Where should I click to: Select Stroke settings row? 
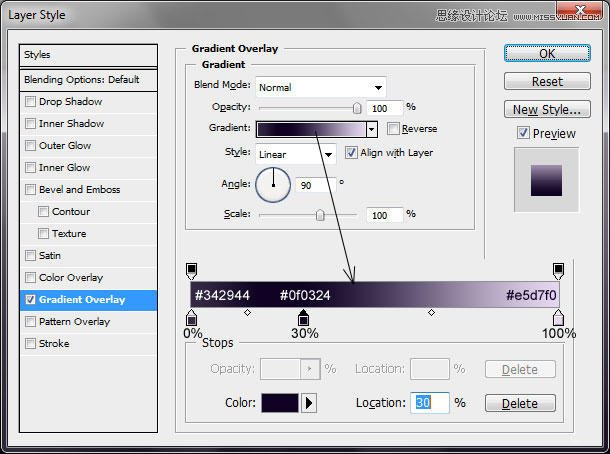[88, 344]
